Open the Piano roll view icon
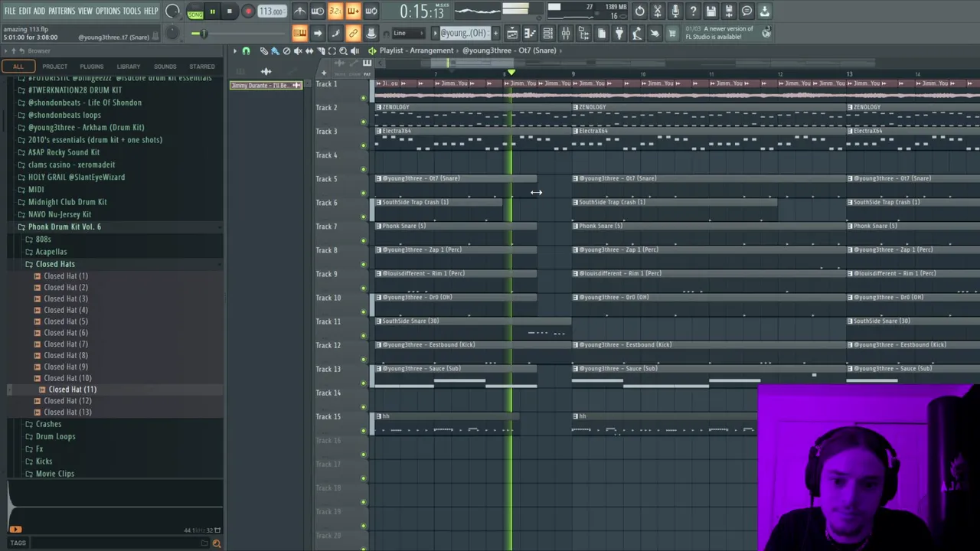This screenshot has width=980, height=551. click(530, 33)
